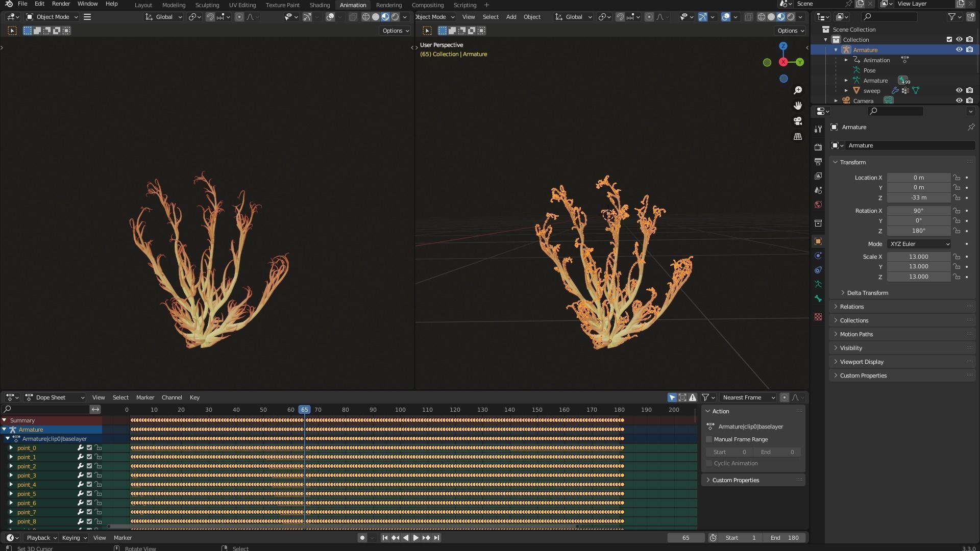This screenshot has height=551, width=980.
Task: Enable Manual Frame Range checkbox
Action: tap(709, 439)
